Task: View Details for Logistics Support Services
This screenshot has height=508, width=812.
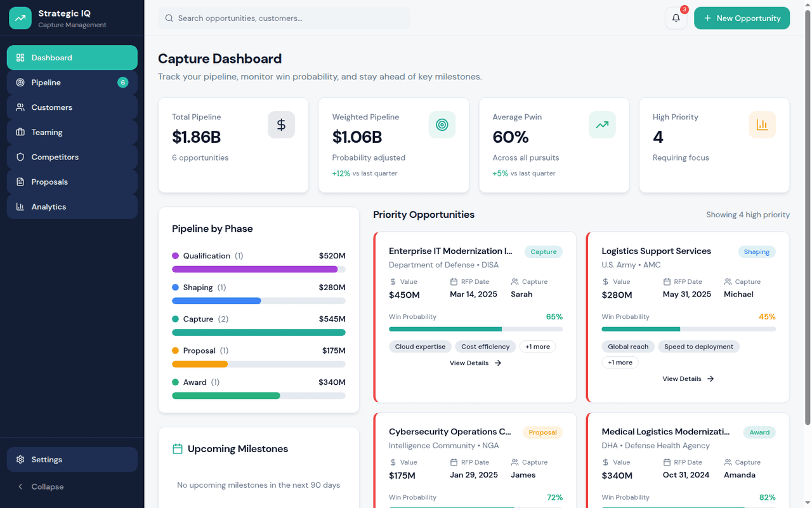Action: tap(688, 379)
